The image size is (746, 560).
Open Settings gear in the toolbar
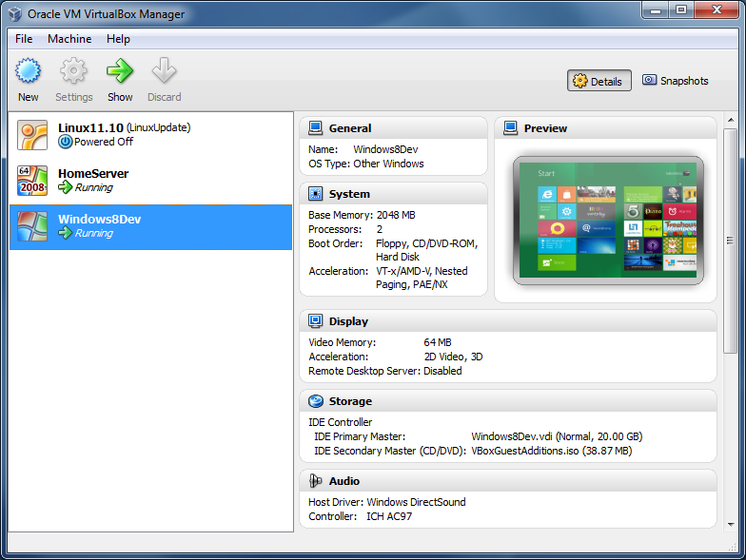73,71
